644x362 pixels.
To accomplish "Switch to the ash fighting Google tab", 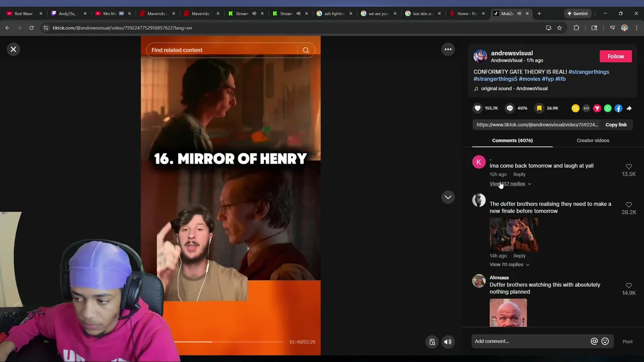I will 335,14.
